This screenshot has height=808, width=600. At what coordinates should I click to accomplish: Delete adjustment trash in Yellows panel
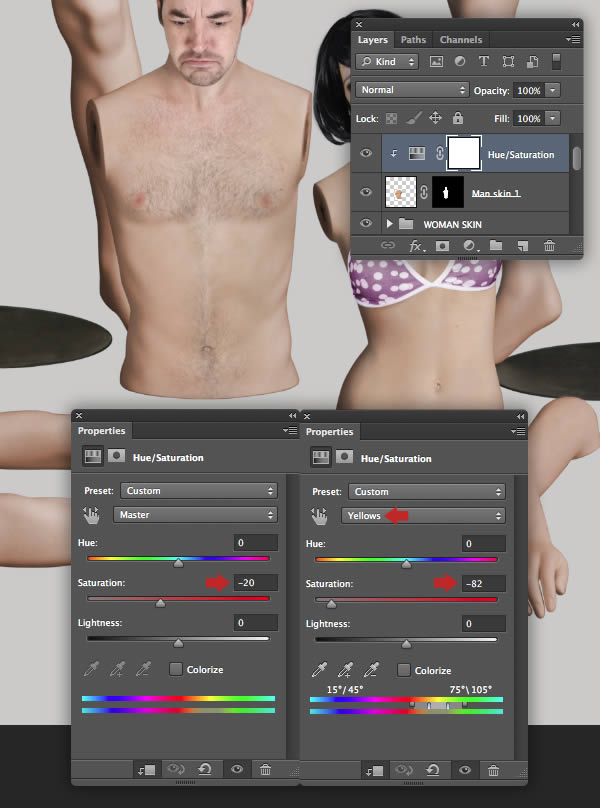493,771
